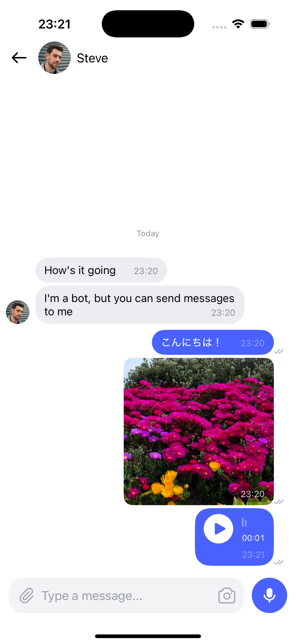Image resolution: width=296 pixels, height=644 pixels.
Task: Tap the read checkmarks beside こんにちは message
Action: point(279,351)
